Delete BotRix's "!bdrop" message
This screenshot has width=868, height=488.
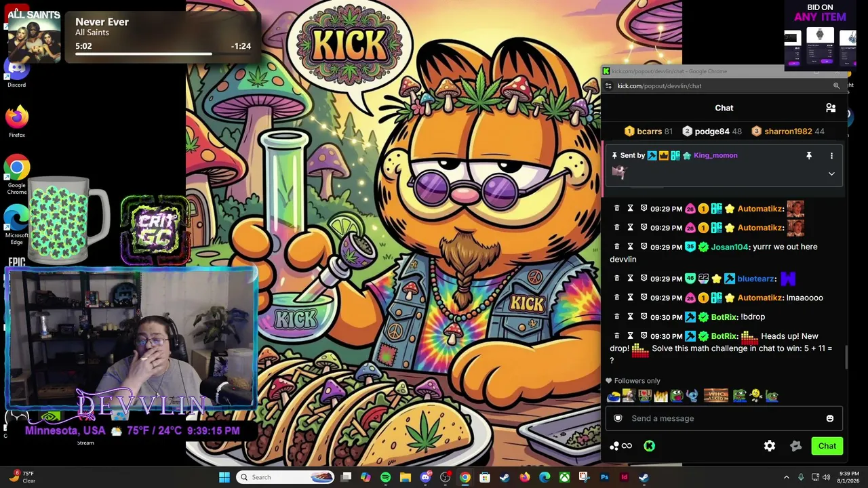616,317
